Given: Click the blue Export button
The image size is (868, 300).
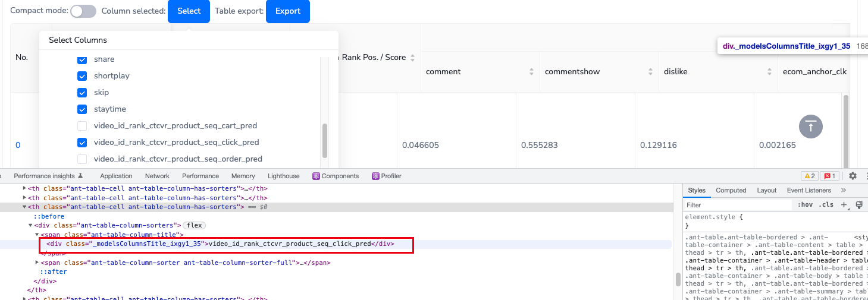Looking at the screenshot, I should click(287, 11).
